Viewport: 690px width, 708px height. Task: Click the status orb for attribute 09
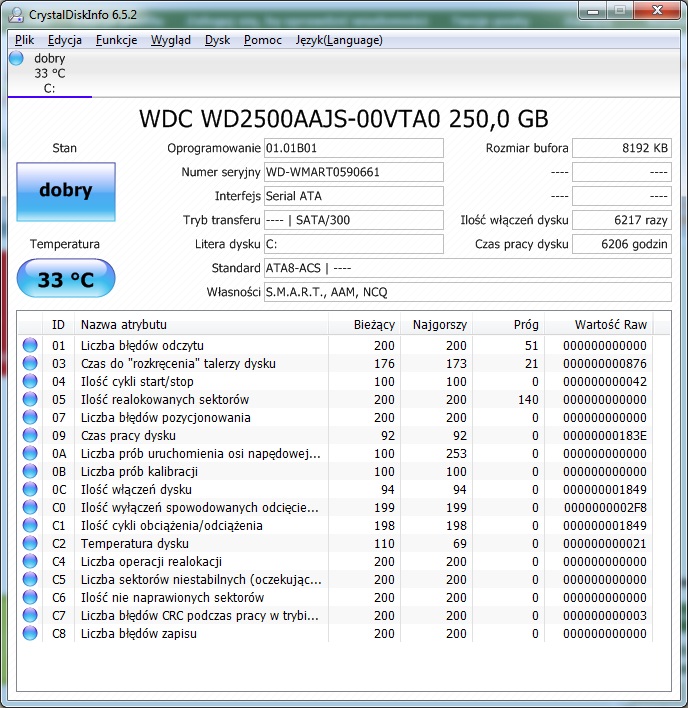coord(30,435)
